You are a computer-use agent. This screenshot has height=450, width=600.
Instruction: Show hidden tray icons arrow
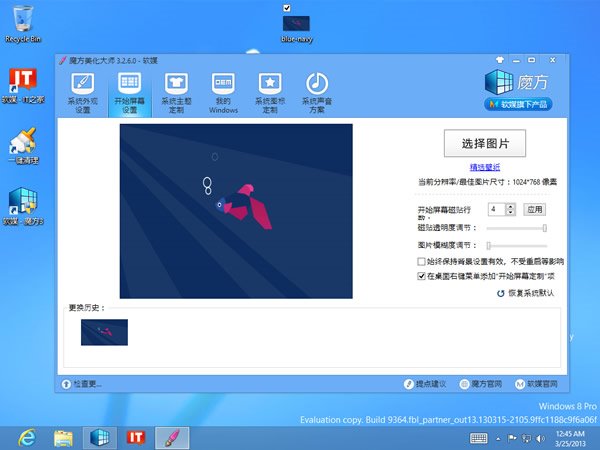[x=498, y=439]
